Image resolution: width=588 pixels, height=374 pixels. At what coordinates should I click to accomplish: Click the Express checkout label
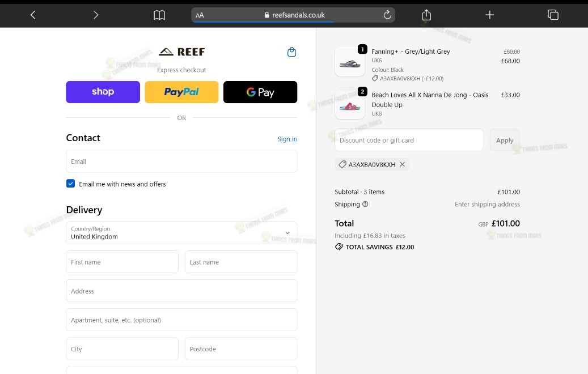(x=181, y=70)
